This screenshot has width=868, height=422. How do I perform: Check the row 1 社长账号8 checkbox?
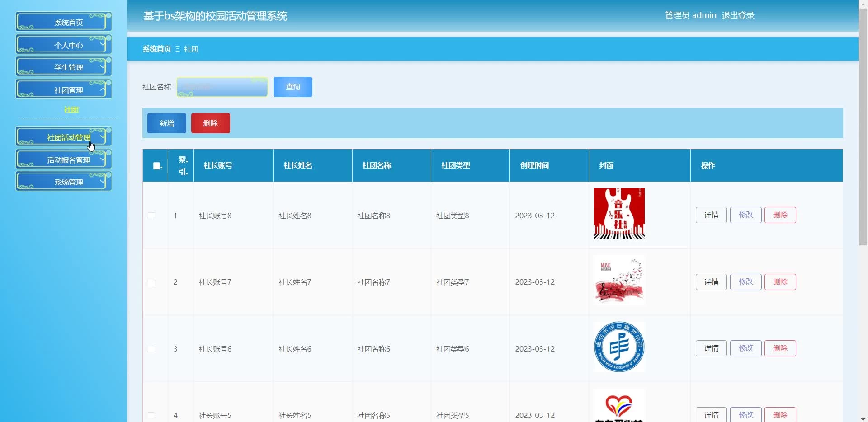151,216
